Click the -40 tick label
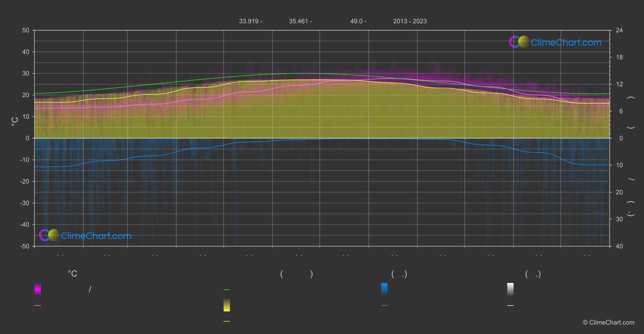The height and width of the screenshot is (334, 644). pos(25,225)
